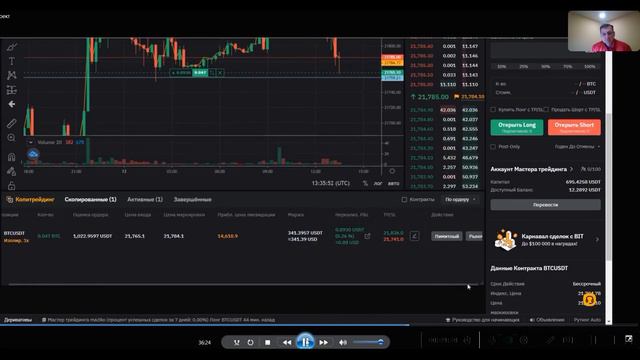Enable the Post-Only checkbox

493,147
